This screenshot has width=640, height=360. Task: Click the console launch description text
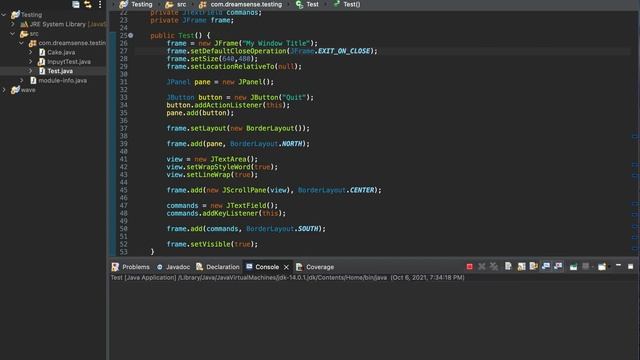click(287, 278)
